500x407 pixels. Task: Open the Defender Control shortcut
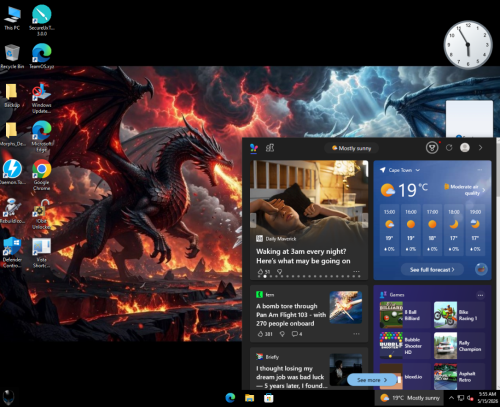click(12, 253)
